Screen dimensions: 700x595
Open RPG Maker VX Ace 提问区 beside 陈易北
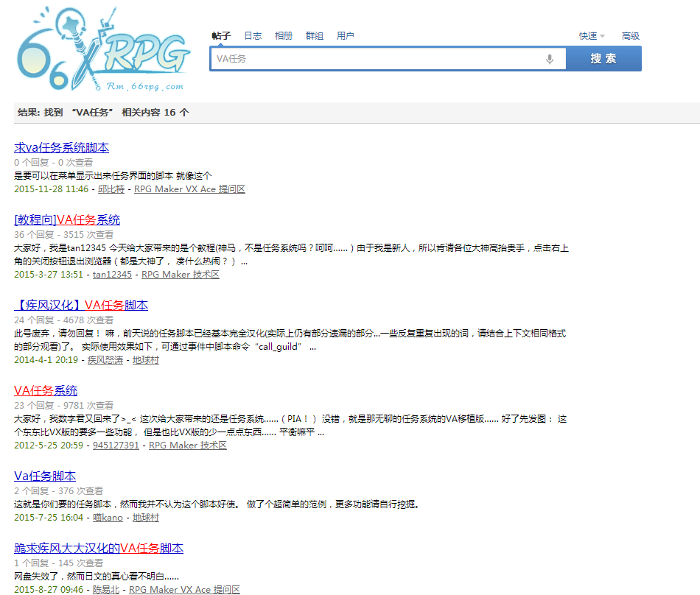pos(184,590)
